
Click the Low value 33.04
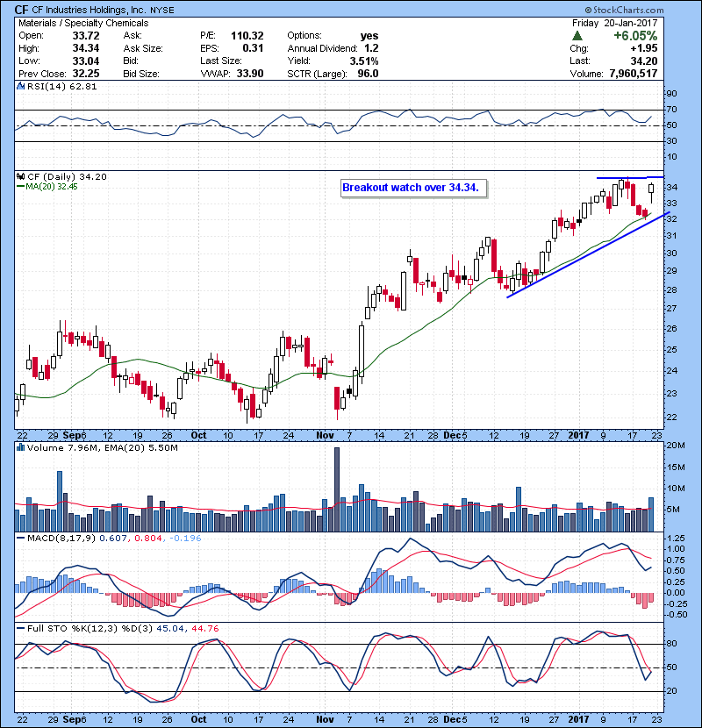click(x=86, y=61)
